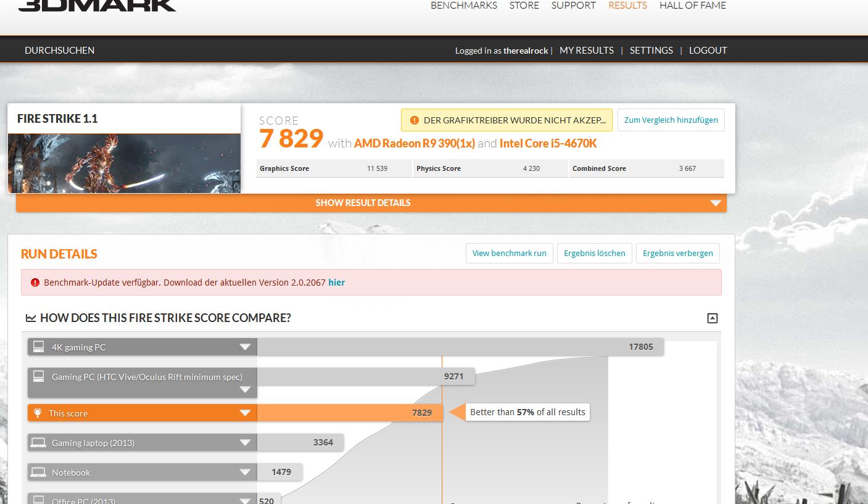Expand Office PC (2013) row arrow
The height and width of the screenshot is (504, 868).
245,500
